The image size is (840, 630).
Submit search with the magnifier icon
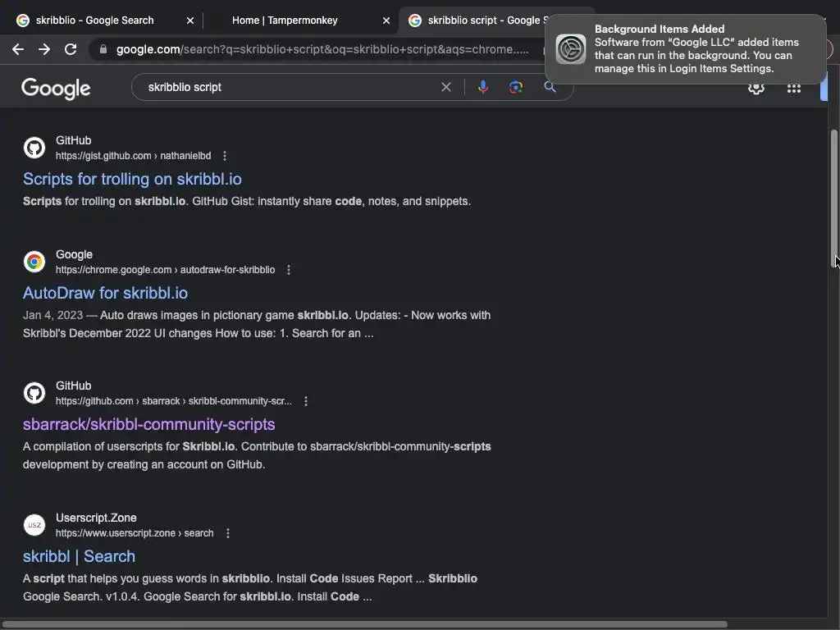(x=550, y=87)
